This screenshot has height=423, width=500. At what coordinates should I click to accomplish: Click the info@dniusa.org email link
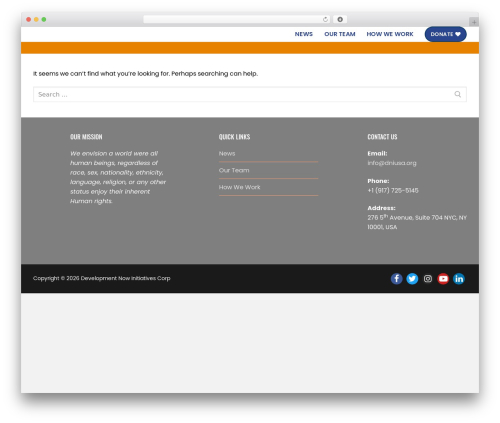pyautogui.click(x=392, y=163)
